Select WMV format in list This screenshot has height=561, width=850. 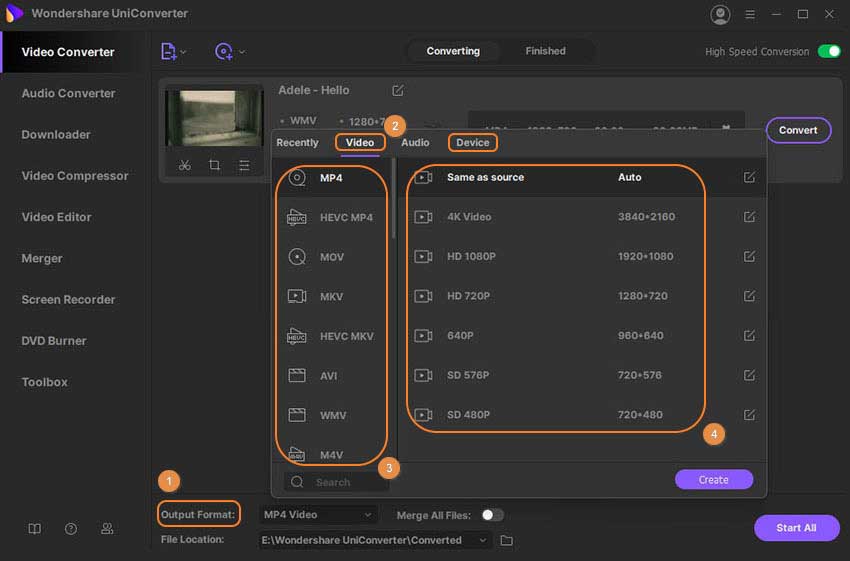[x=332, y=415]
